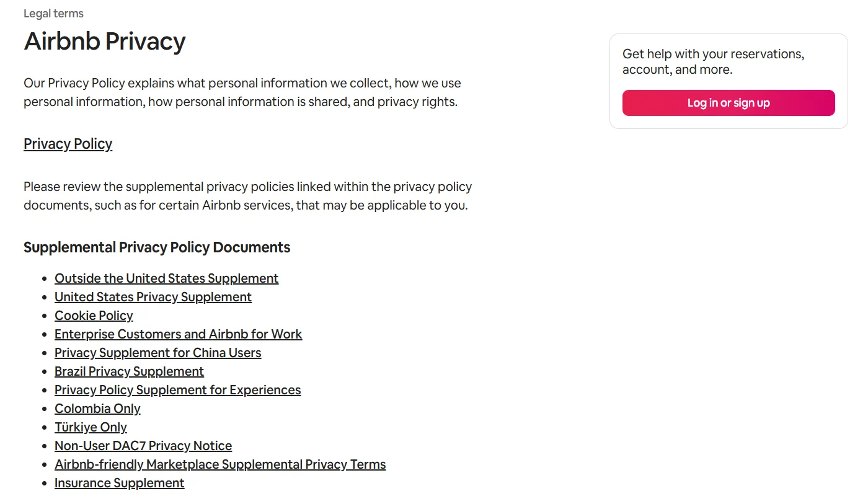
Task: Open the Türkiye Only privacy supplement
Action: click(x=91, y=427)
